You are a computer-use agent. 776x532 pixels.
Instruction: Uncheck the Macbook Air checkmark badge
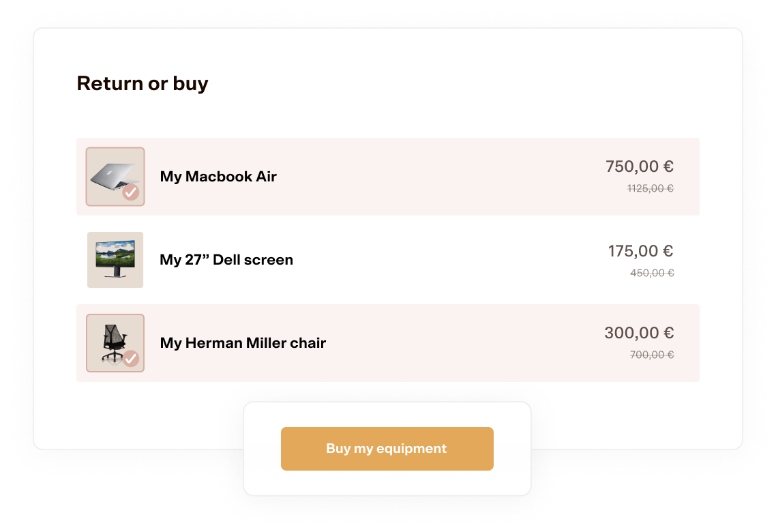[x=131, y=192]
